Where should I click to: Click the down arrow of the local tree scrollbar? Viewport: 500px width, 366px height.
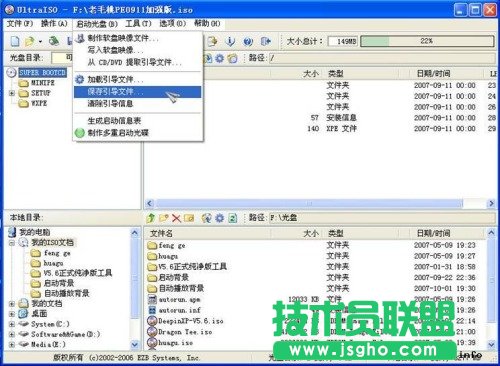pyautogui.click(x=135, y=344)
